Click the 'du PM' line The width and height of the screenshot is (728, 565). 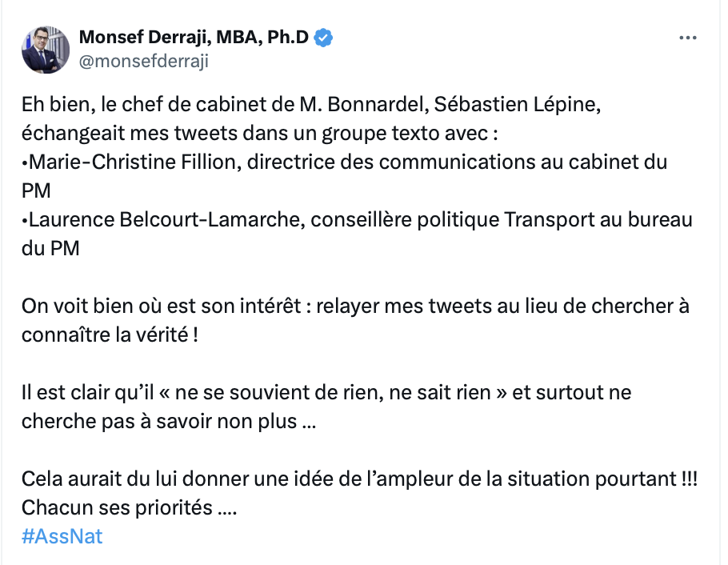[x=50, y=249]
